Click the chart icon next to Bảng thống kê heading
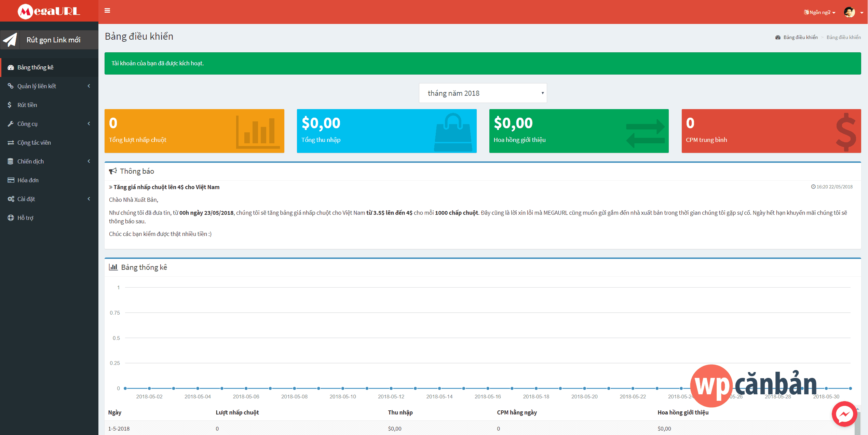The image size is (868, 435). pyautogui.click(x=113, y=267)
